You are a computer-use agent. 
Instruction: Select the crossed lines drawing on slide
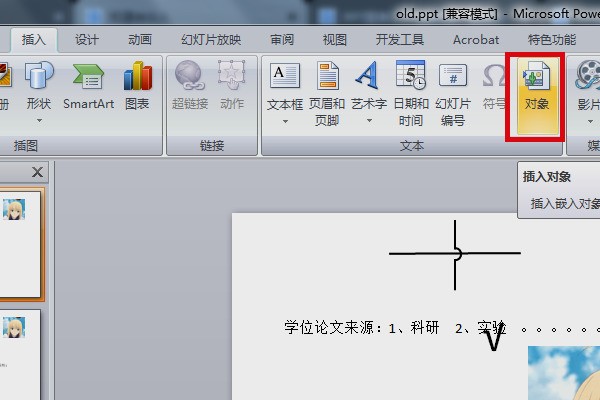[455, 255]
